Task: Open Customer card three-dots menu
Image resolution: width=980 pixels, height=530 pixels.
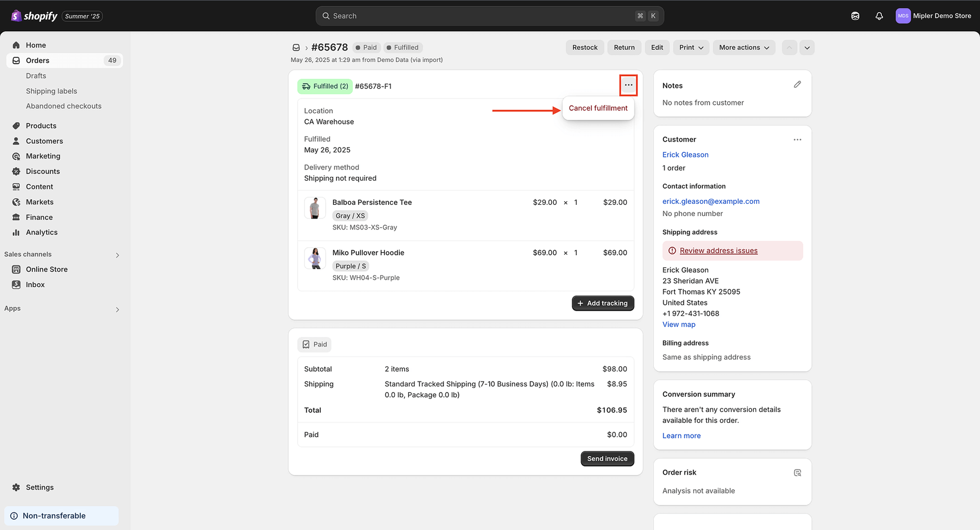Action: click(797, 140)
